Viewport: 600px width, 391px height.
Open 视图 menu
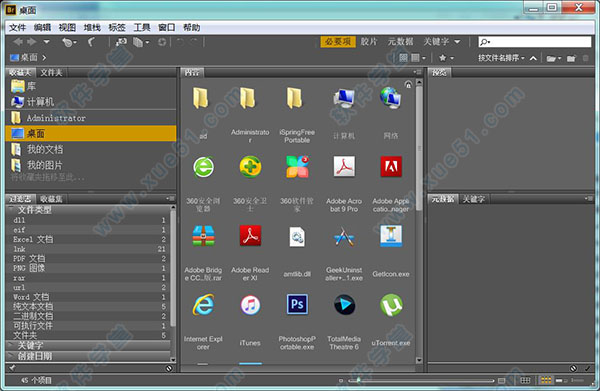[67, 28]
